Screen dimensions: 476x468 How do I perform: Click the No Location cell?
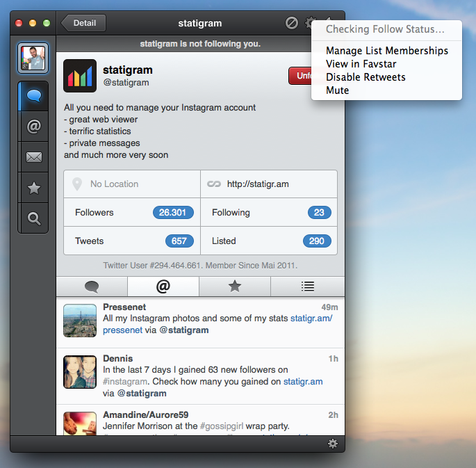tap(132, 184)
